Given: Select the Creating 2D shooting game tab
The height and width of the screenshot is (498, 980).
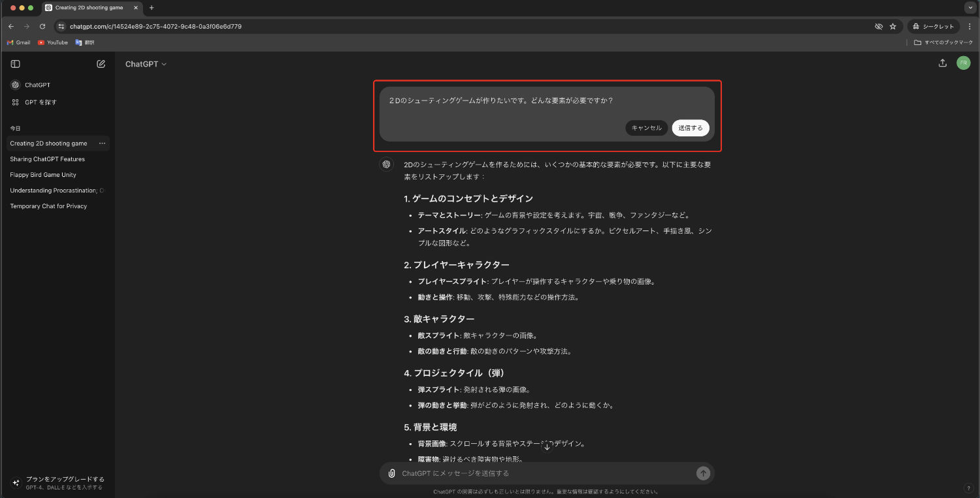Looking at the screenshot, I should 92,8.
